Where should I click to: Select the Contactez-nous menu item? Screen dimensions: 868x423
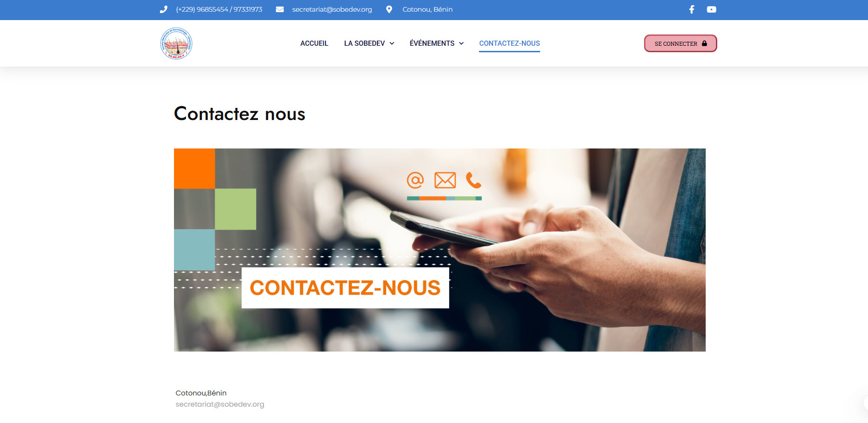(509, 43)
